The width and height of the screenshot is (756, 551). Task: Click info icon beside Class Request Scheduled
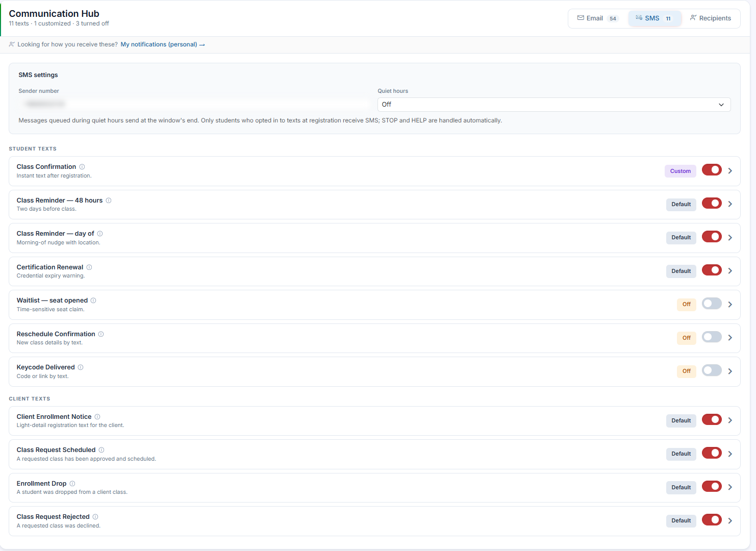click(x=102, y=450)
